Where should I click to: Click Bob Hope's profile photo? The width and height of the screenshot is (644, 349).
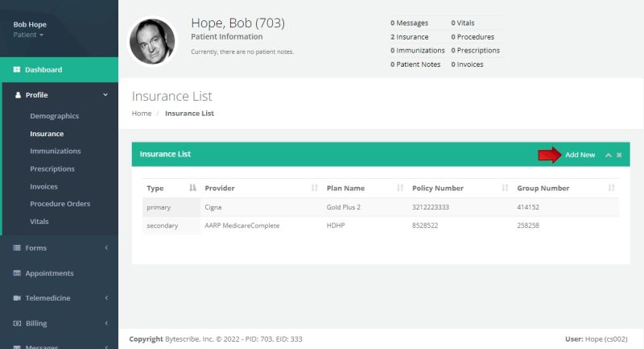pos(152,41)
